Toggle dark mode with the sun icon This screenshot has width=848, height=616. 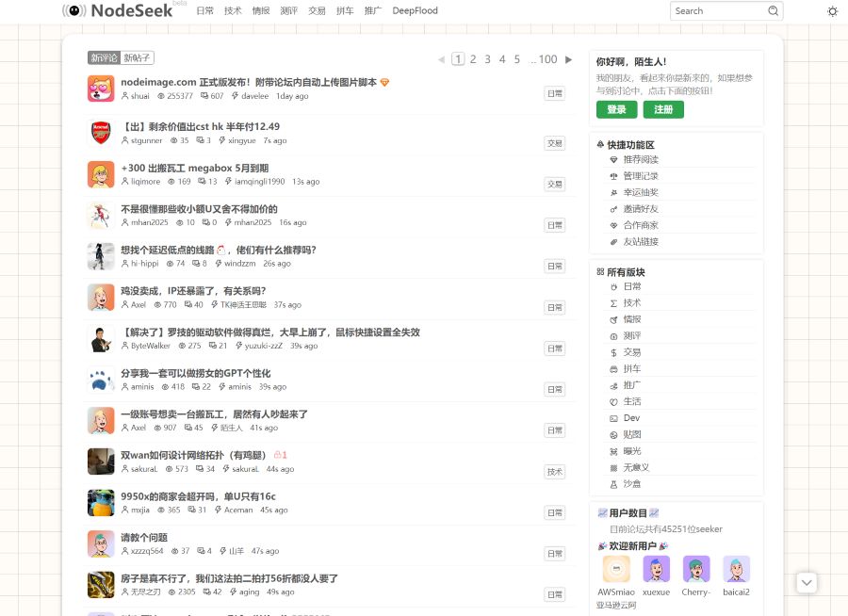click(832, 11)
